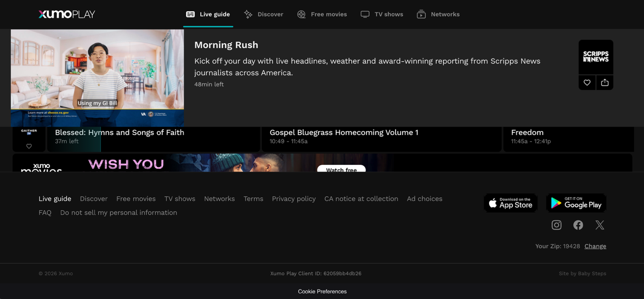The height and width of the screenshot is (299, 644).
Task: Click the Download on the App Store badge
Action: pos(511,203)
